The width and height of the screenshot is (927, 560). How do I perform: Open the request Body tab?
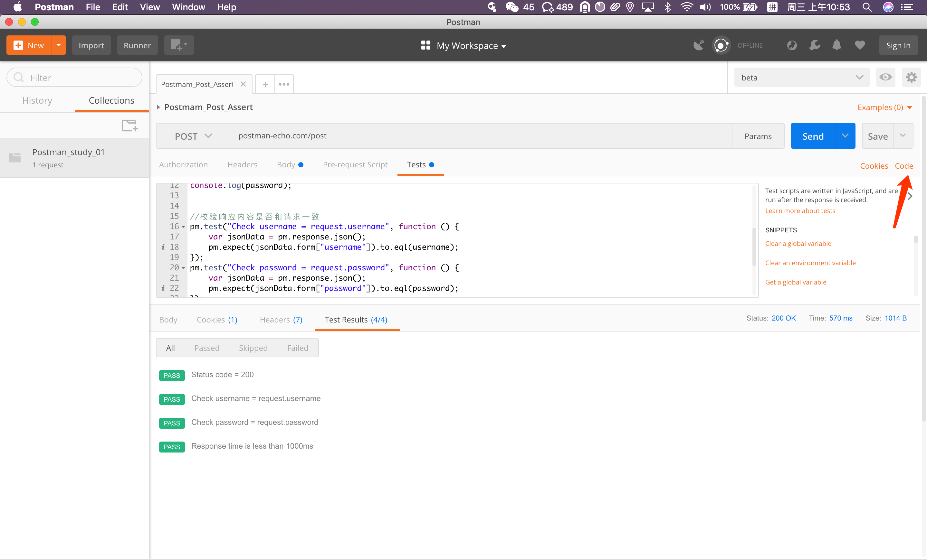click(290, 164)
